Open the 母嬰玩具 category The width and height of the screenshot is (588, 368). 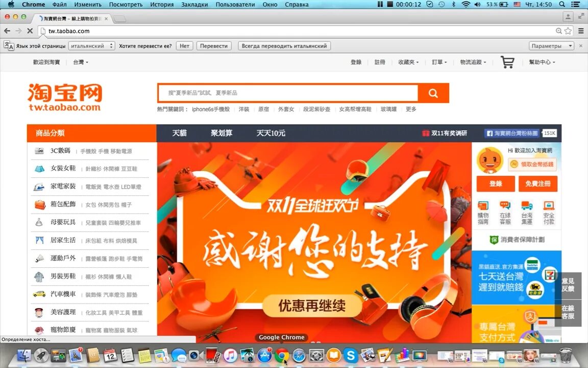pos(63,222)
